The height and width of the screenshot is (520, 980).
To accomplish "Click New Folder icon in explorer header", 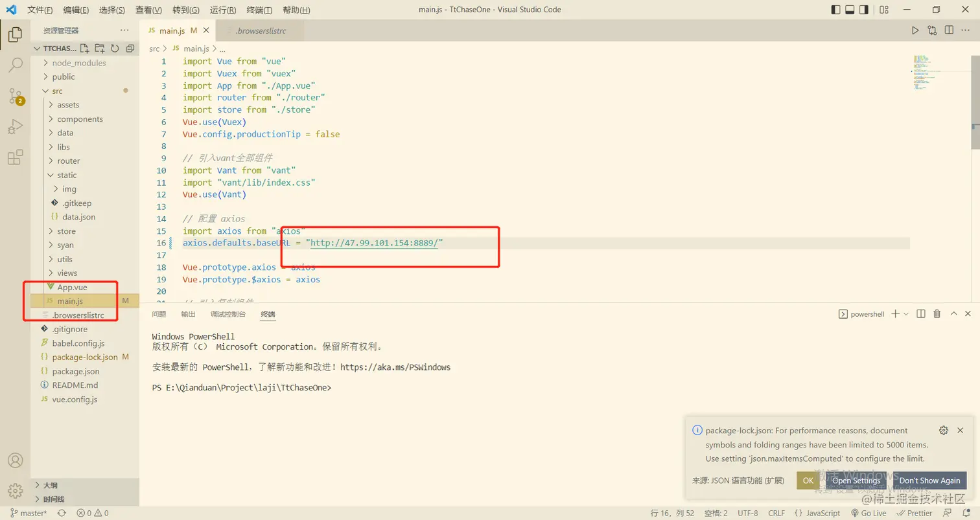I will coord(100,49).
